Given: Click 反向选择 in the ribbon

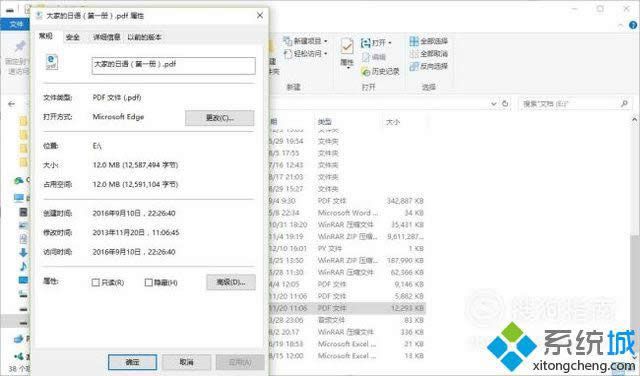Looking at the screenshot, I should click(429, 66).
